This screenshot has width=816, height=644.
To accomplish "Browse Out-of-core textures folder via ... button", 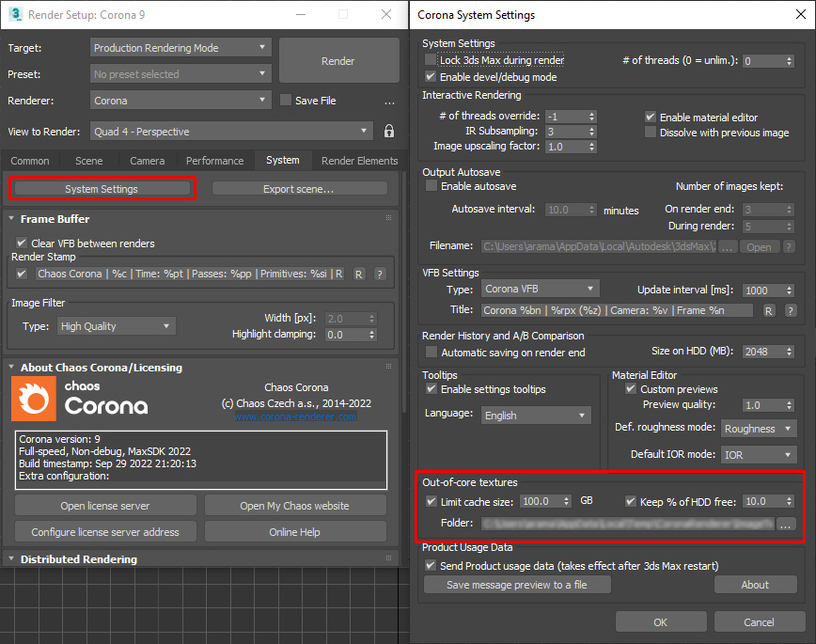I will click(x=786, y=524).
